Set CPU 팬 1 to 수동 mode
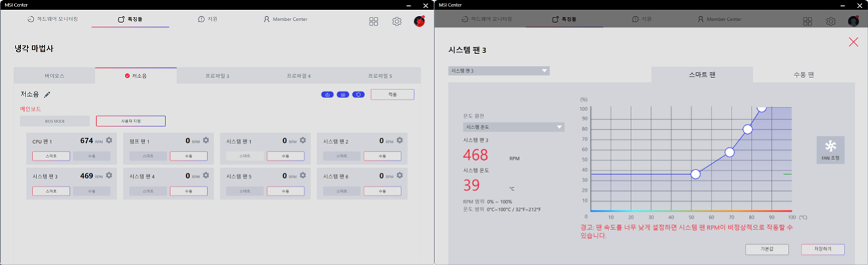Screen dimensions: 868x265 tap(92, 156)
